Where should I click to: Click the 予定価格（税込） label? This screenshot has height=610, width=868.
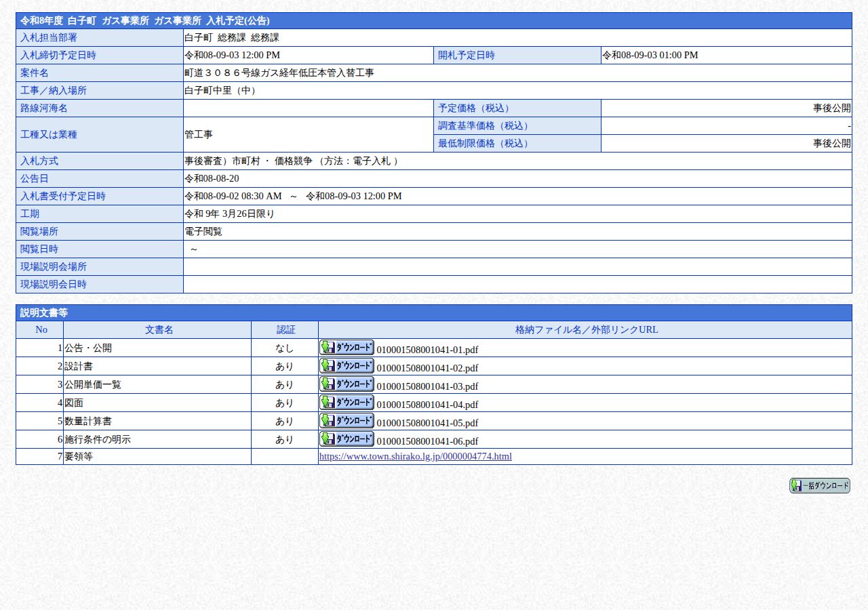click(x=517, y=108)
